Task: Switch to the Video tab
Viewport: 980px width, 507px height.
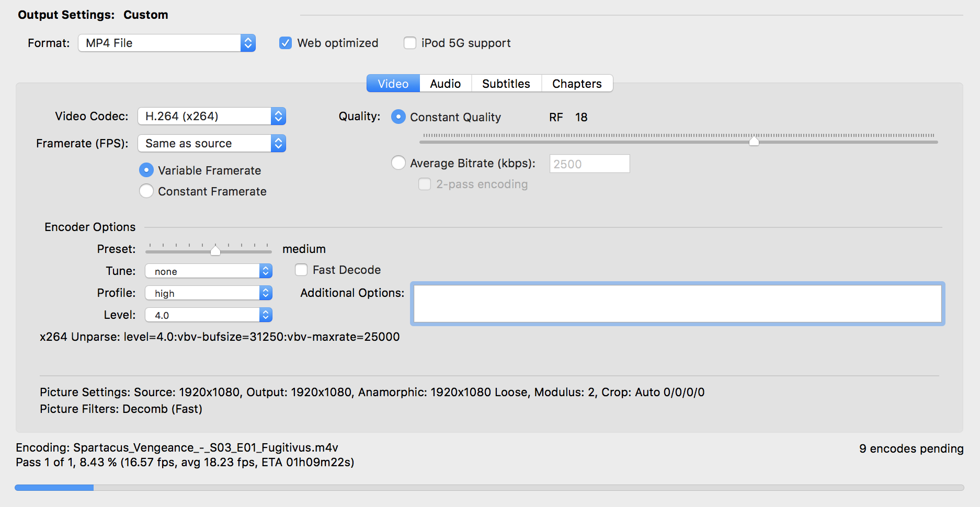Action: coord(393,84)
